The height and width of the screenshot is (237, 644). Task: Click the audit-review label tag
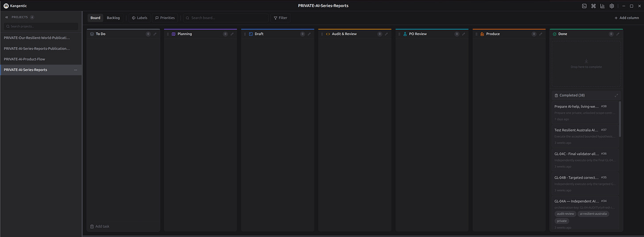pyautogui.click(x=565, y=214)
